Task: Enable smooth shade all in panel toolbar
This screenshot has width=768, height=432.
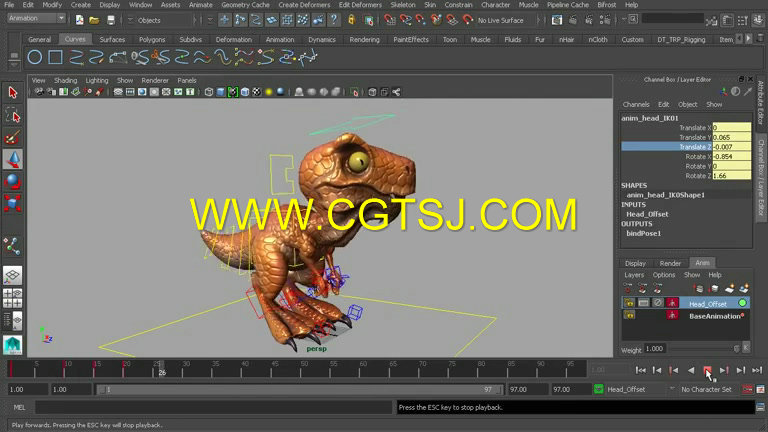Action: (221, 92)
